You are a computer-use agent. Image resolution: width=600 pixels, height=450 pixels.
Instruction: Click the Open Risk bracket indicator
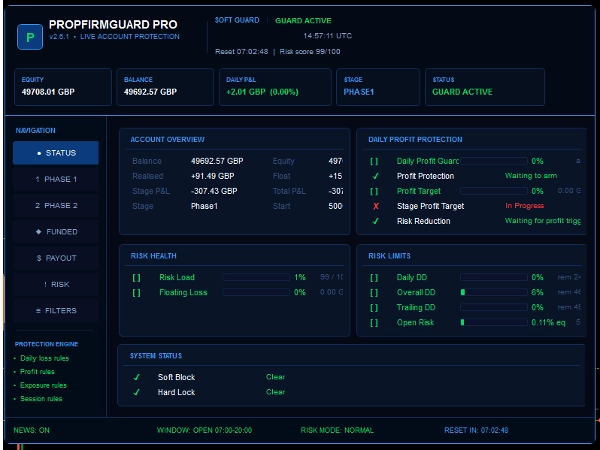pos(374,323)
